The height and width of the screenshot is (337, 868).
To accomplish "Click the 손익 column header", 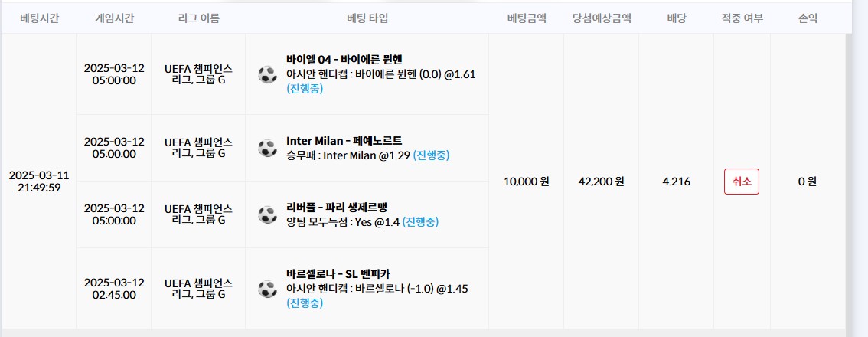I will coord(808,18).
